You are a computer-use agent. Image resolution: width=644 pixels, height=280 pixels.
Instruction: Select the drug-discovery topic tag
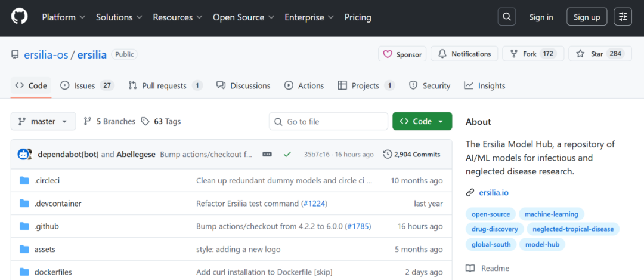tap(495, 229)
